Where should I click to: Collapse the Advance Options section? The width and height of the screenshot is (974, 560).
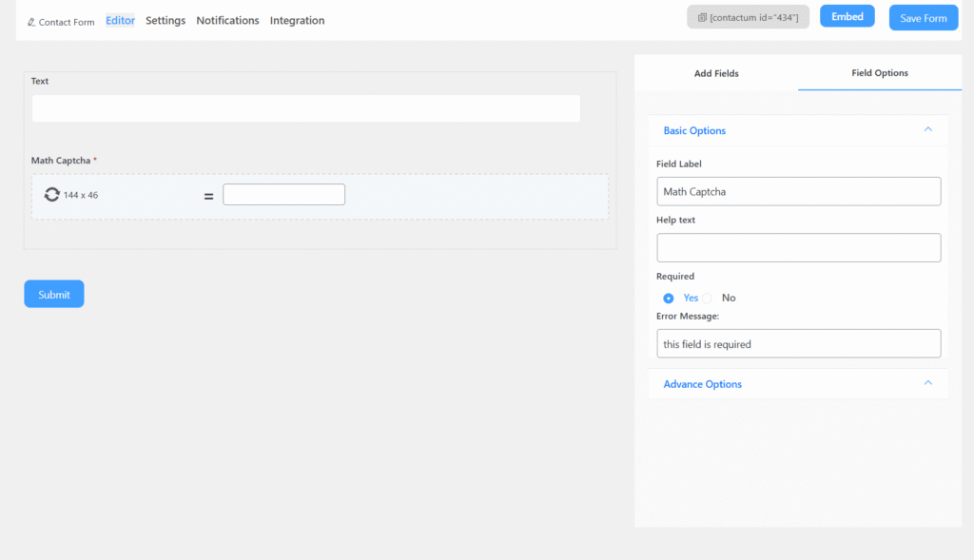coord(927,383)
